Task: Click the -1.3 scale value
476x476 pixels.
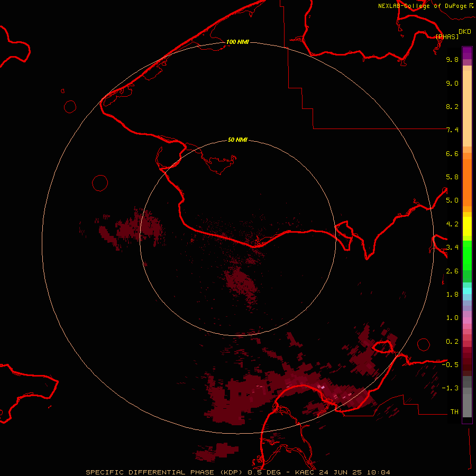Action: [x=450, y=388]
